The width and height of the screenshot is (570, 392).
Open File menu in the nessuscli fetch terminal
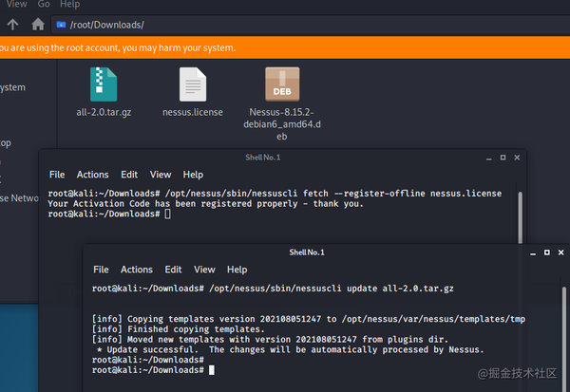pyautogui.click(x=57, y=175)
